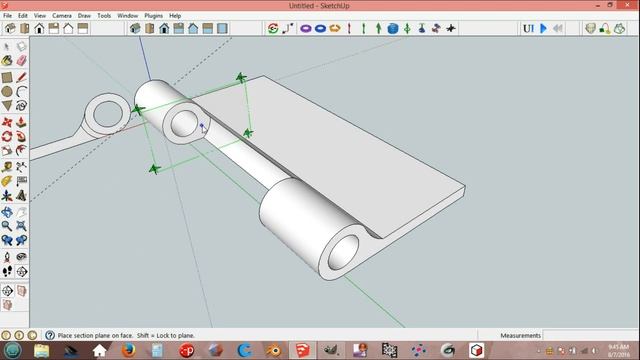Click the orange ring icon
Viewport: 640px width, 360px height.
[x=335, y=28]
